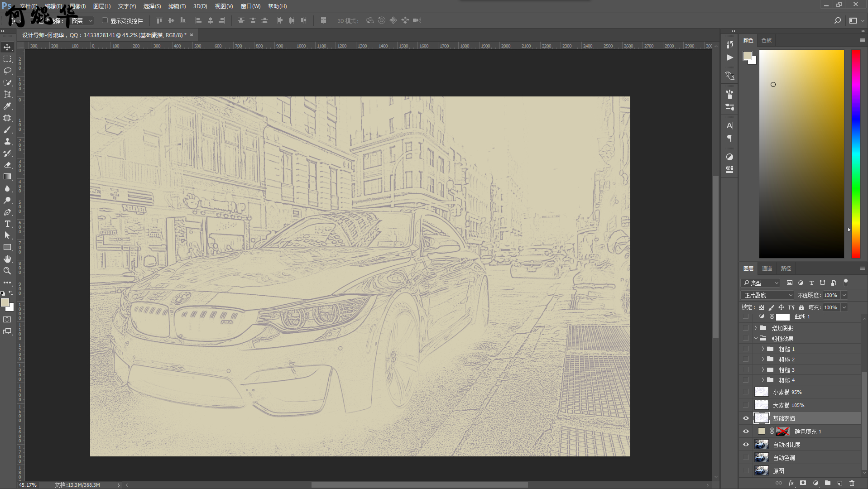
Task: Select the Hand tool
Action: pos(7,259)
